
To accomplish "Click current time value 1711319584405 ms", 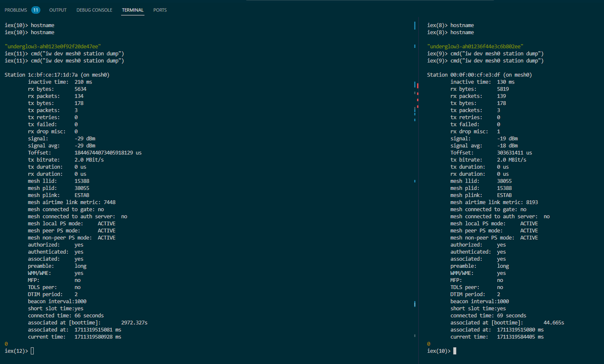I will point(520,336).
